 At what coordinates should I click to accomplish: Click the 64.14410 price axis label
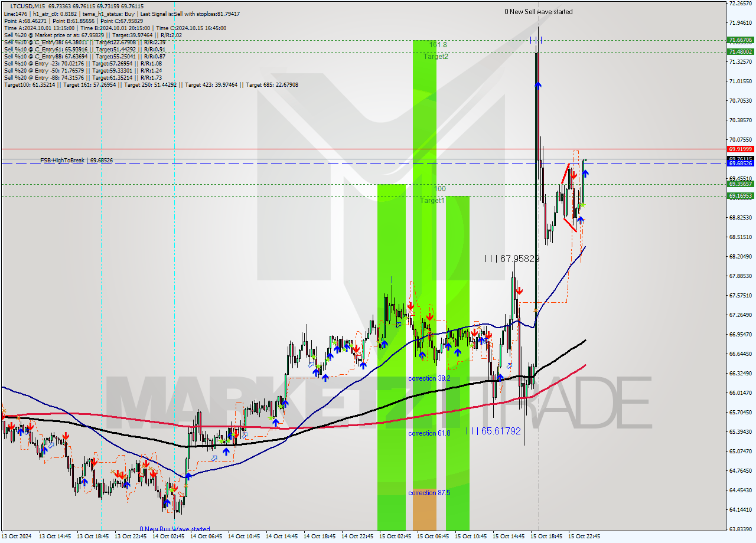tap(741, 509)
